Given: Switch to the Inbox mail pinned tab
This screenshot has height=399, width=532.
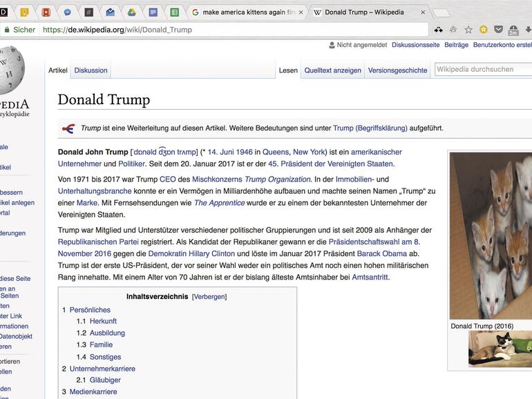Looking at the screenshot, I should (111, 12).
